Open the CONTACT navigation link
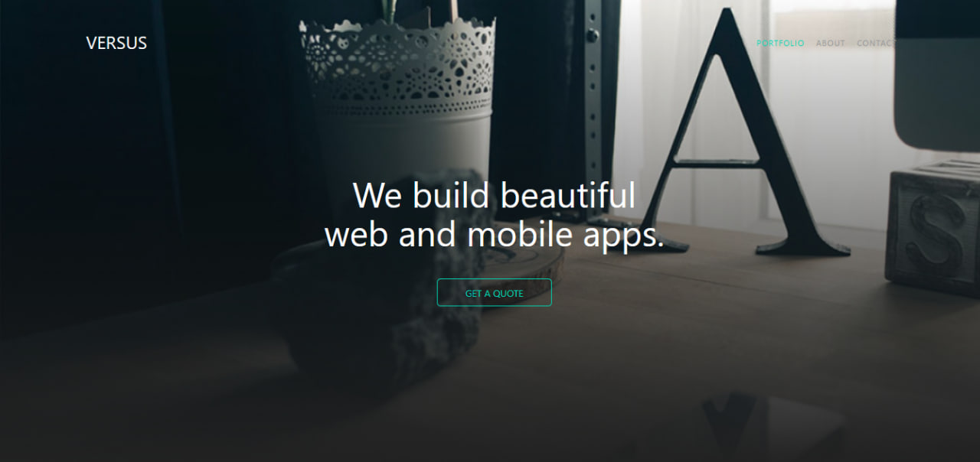This screenshot has height=462, width=980. point(876,43)
